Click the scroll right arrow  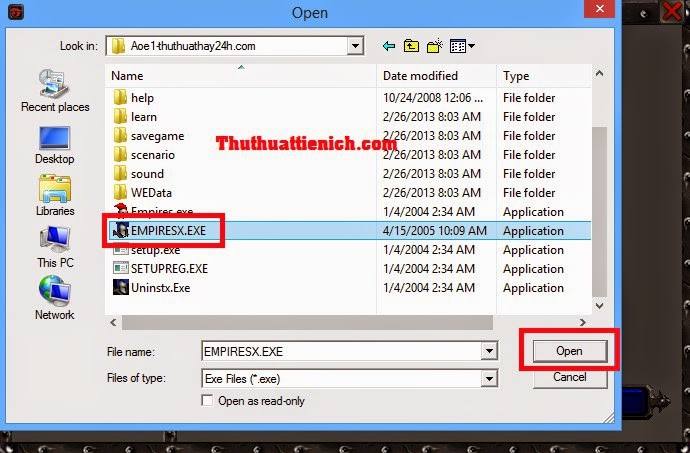(x=583, y=322)
